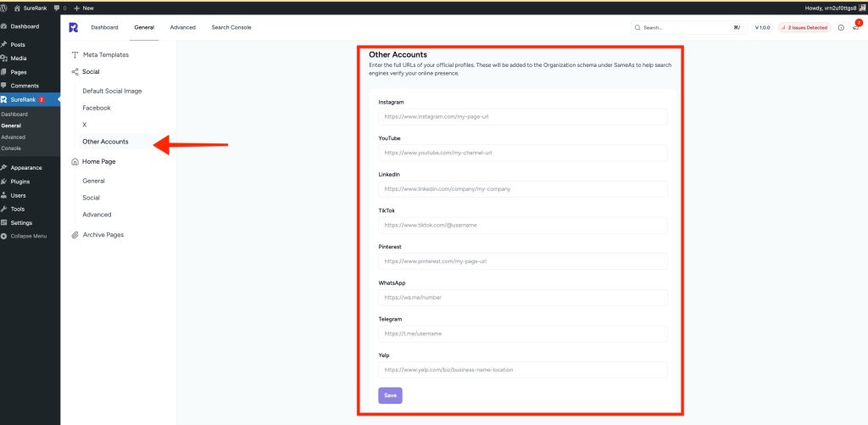Save the Other Accounts settings
868x425 pixels.
pos(390,395)
